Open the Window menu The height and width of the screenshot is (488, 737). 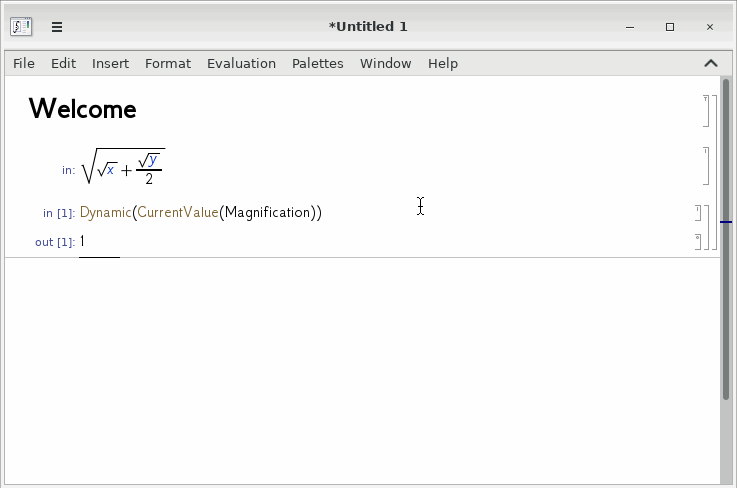click(x=385, y=63)
